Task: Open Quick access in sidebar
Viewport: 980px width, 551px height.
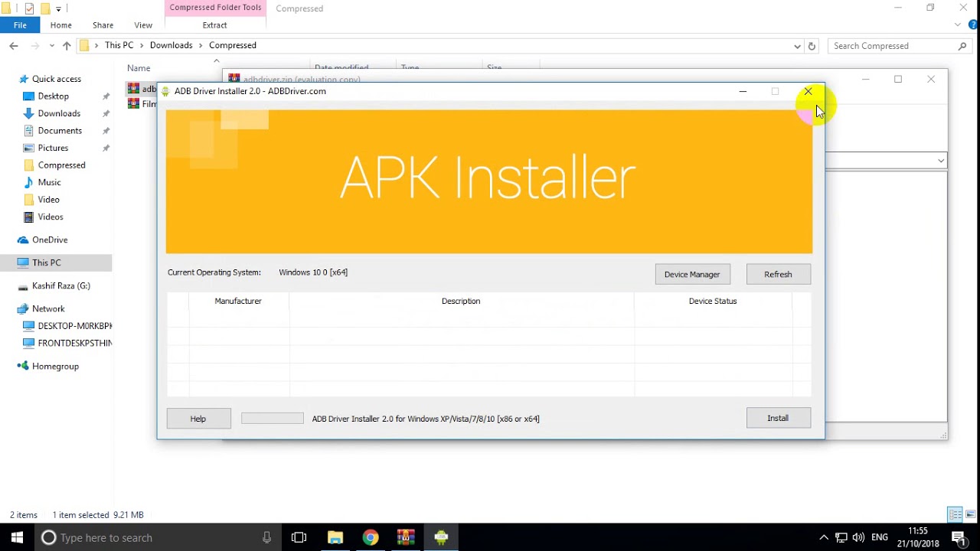Action: pyautogui.click(x=56, y=79)
